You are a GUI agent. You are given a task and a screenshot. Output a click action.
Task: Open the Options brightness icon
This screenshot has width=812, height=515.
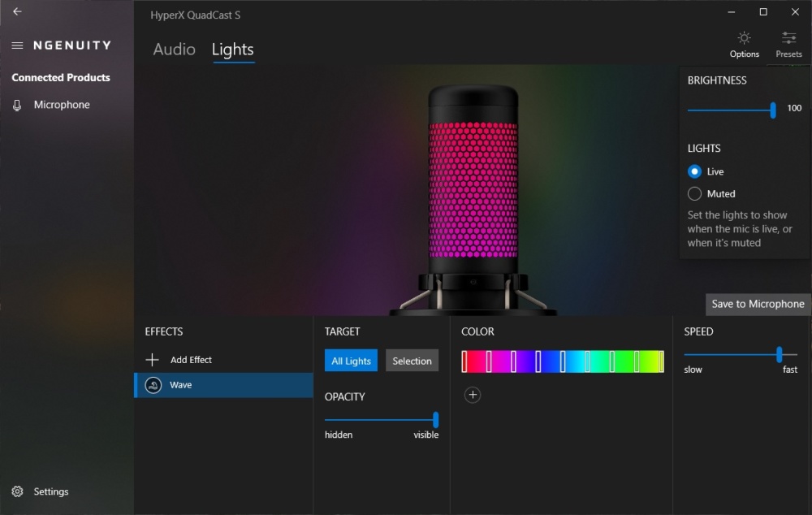click(x=744, y=38)
